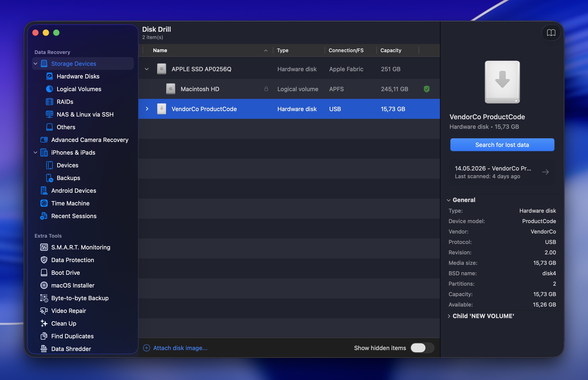Click the 15,26 GB Available value
588x380 pixels.
pos(544,304)
